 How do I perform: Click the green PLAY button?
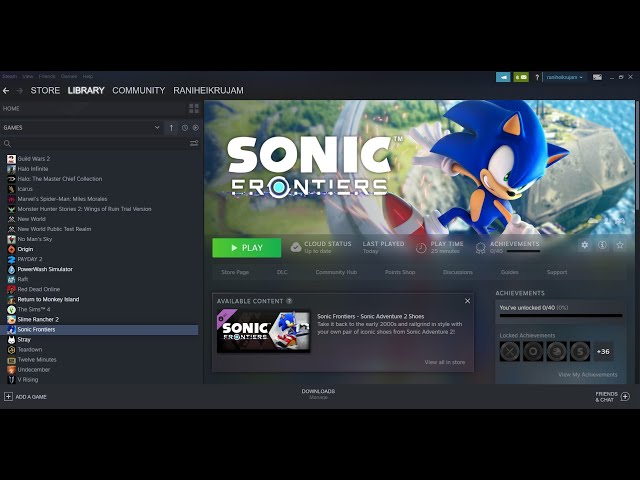[247, 248]
